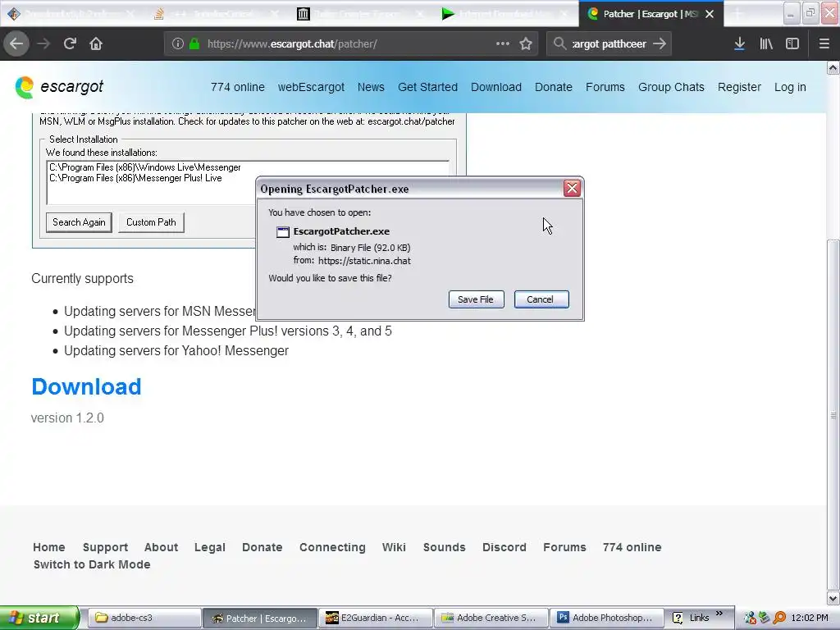The width and height of the screenshot is (840, 630).
Task: Open Forums in the top navigation
Action: 605,87
